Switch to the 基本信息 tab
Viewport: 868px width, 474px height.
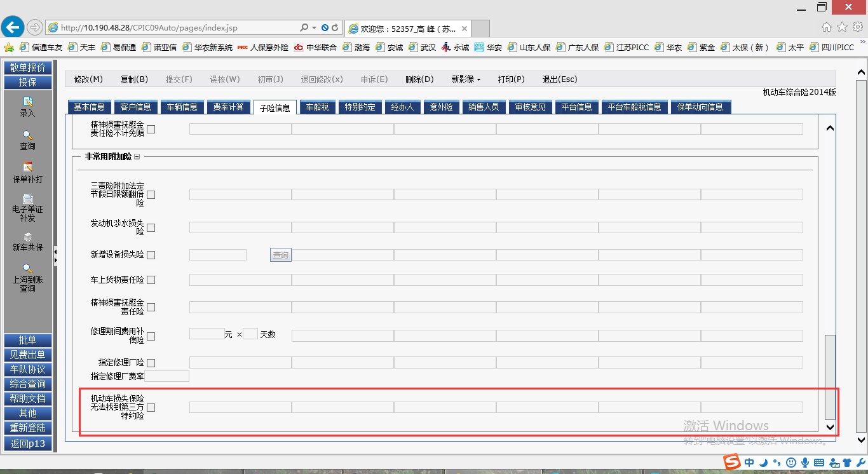pyautogui.click(x=89, y=107)
